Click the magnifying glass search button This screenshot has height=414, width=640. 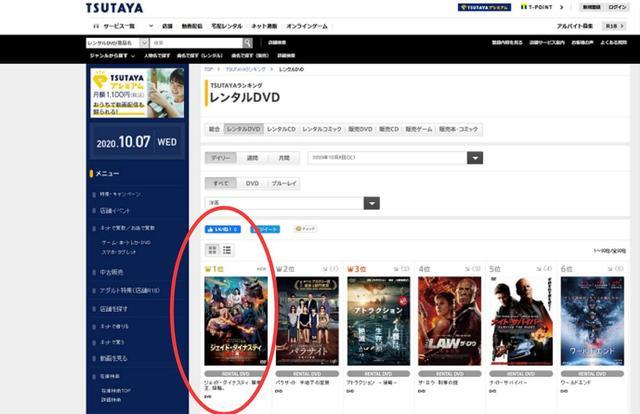pos(247,43)
